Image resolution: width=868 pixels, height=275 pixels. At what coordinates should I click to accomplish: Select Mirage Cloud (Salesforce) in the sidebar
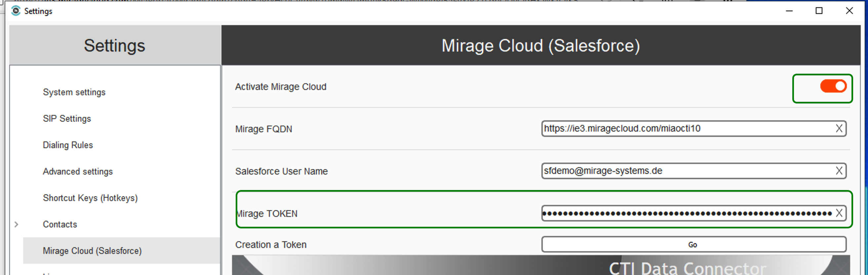tap(122, 251)
